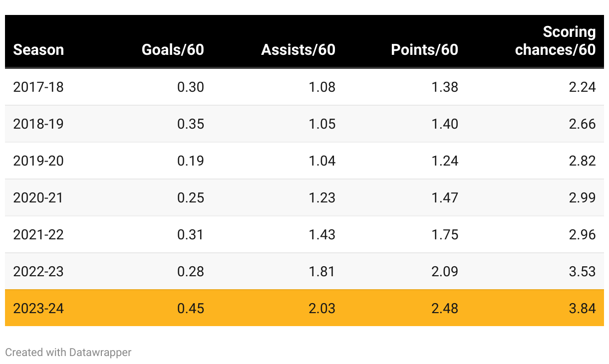Select the Assists/60 column header
The width and height of the screenshot is (609, 364).
tap(298, 50)
